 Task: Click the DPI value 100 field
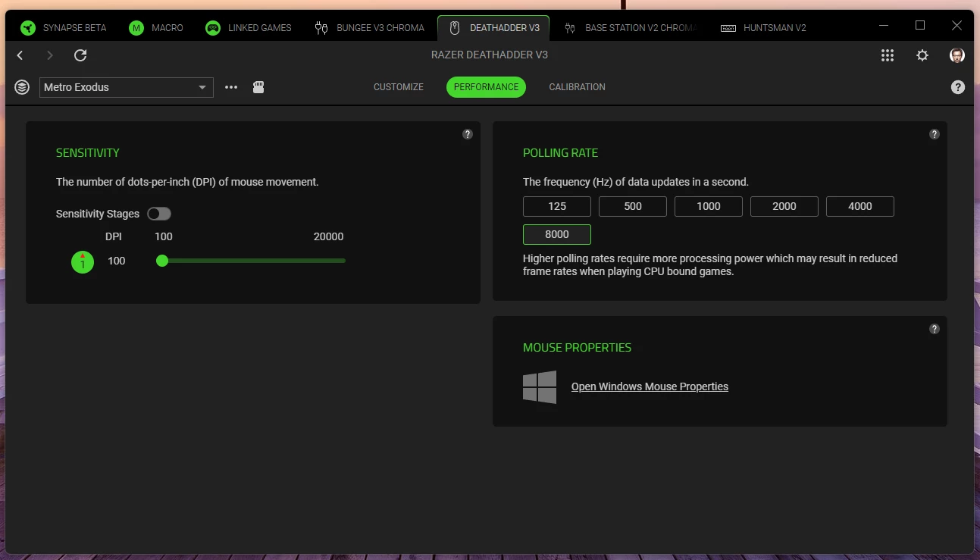coord(117,261)
